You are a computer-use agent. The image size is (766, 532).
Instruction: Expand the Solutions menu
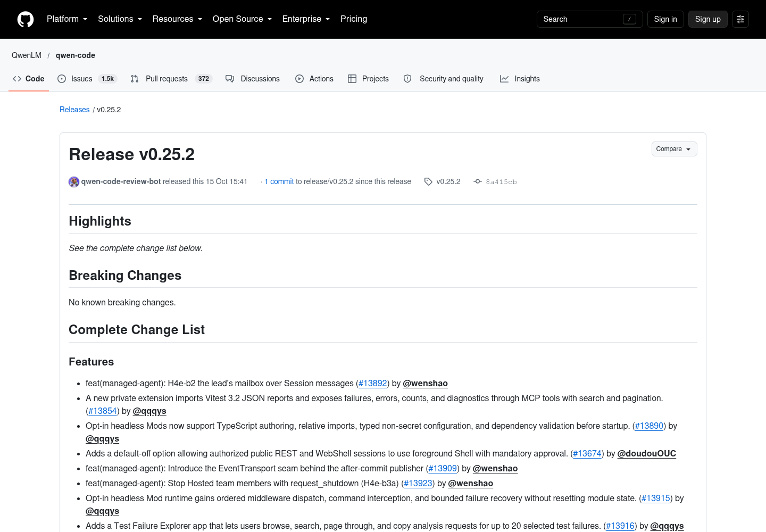(120, 19)
